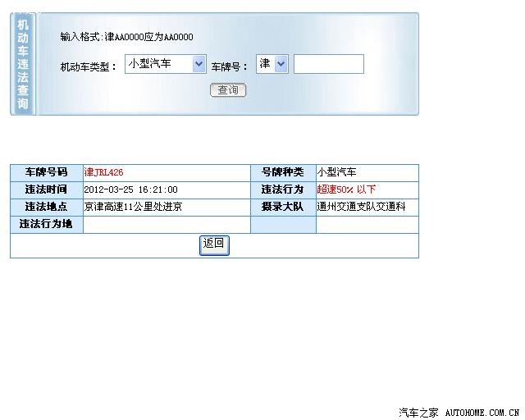The image size is (525, 420).
Task: Click the 号牌种类 value 小型汽车 in table
Action: pyautogui.click(x=336, y=172)
